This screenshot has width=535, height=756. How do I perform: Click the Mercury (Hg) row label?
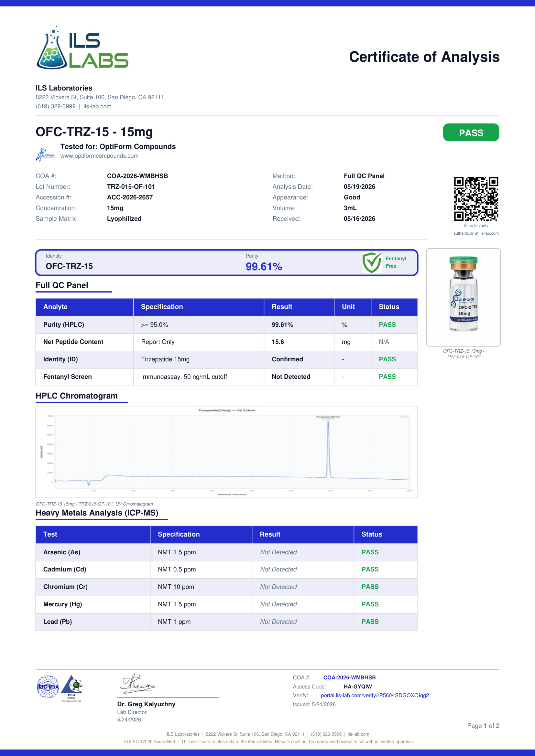click(x=63, y=604)
